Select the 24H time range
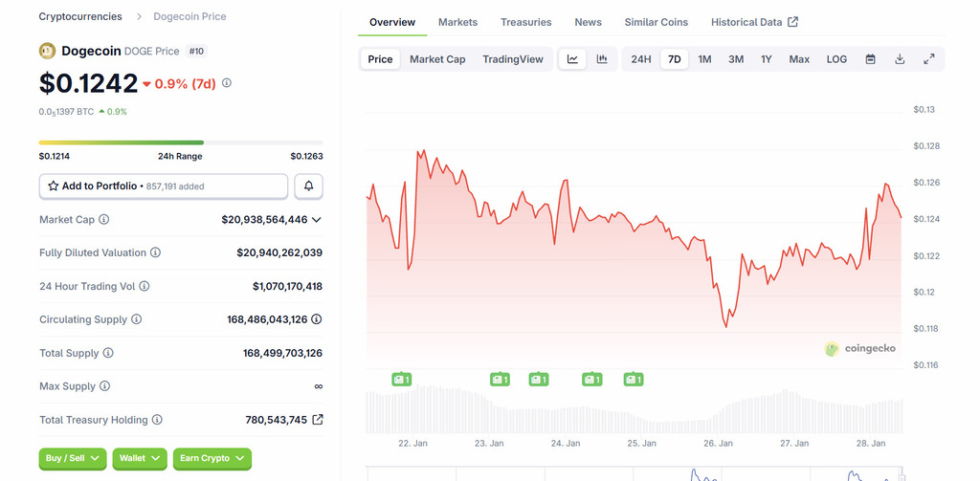The height and width of the screenshot is (481, 980). click(641, 59)
